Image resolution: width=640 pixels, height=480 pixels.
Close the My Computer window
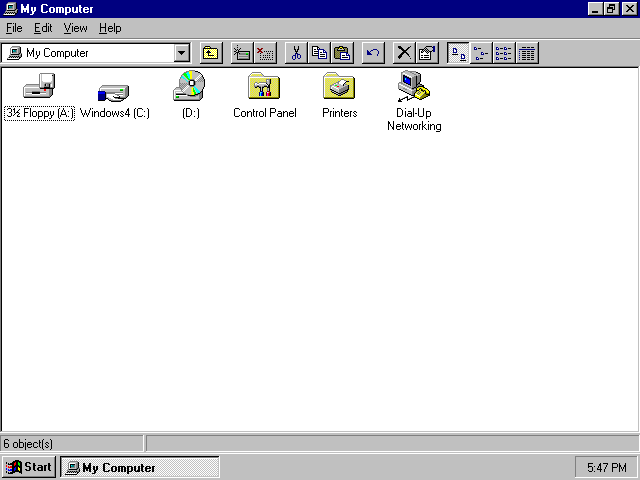[x=629, y=9]
